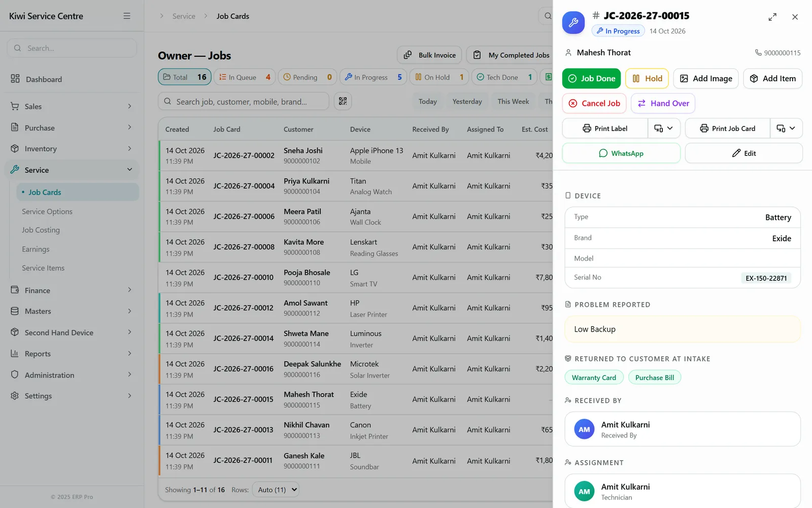
Task: Expand job card panel to fullscreen
Action: click(772, 17)
